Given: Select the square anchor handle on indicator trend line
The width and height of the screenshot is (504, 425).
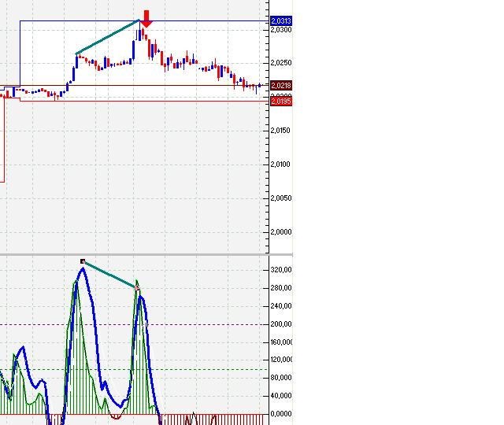Looking at the screenshot, I should [83, 261].
